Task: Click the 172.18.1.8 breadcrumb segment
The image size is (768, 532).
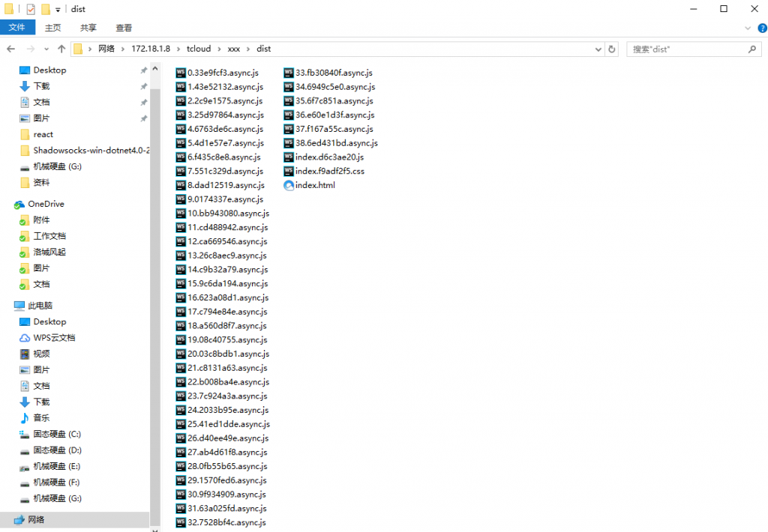Action: pyautogui.click(x=151, y=49)
